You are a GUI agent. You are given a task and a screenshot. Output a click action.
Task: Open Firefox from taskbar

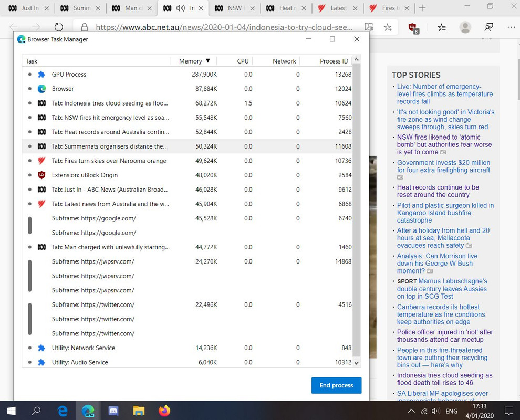coord(164,411)
